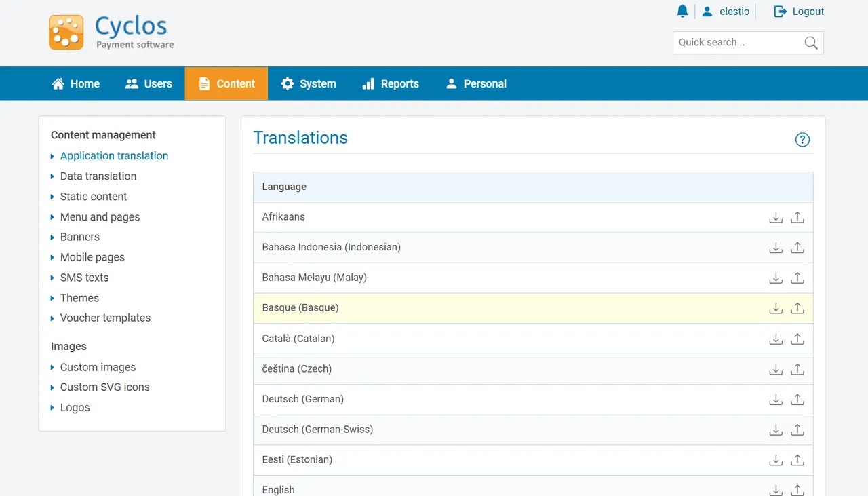Open Static content in the sidebar
This screenshot has width=868, height=496.
94,197
